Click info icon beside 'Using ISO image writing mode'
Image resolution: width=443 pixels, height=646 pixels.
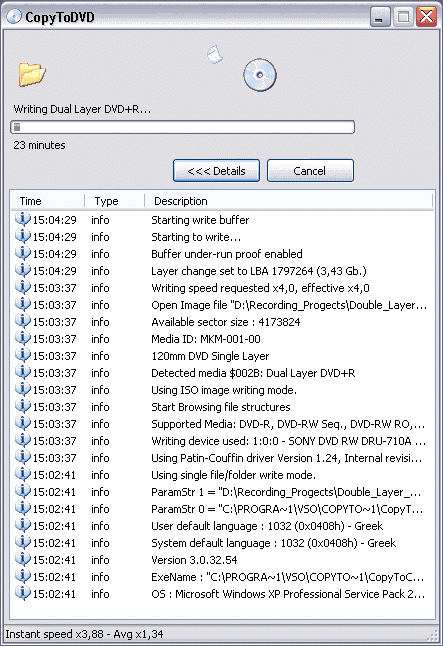click(x=23, y=389)
